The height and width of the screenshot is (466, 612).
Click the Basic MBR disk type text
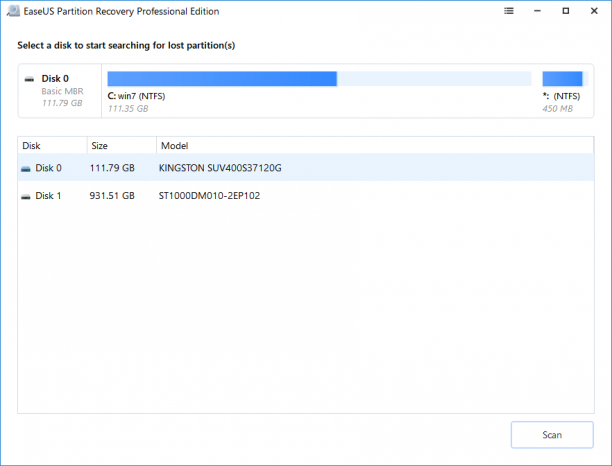click(x=62, y=91)
